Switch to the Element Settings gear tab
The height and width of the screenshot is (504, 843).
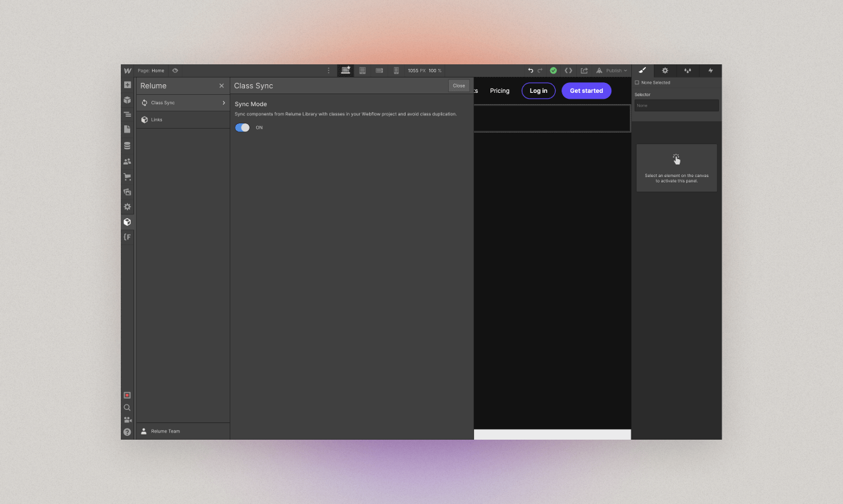(665, 70)
